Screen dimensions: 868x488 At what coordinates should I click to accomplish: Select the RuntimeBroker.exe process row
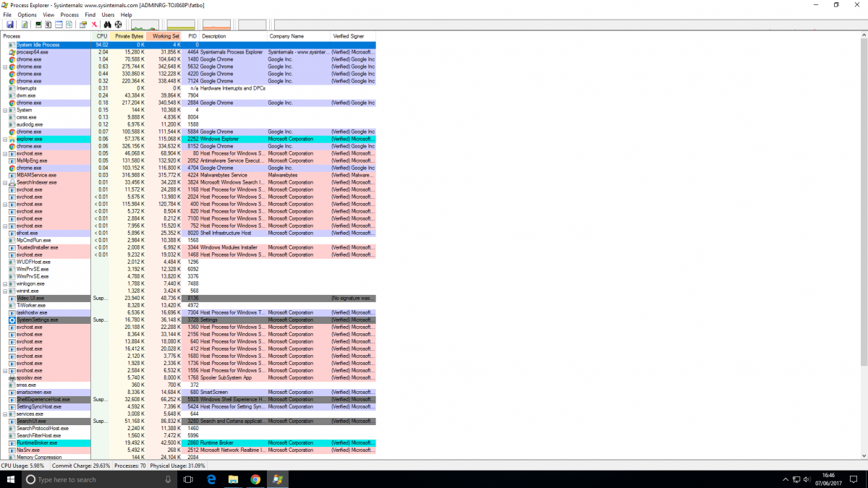[x=188, y=442]
